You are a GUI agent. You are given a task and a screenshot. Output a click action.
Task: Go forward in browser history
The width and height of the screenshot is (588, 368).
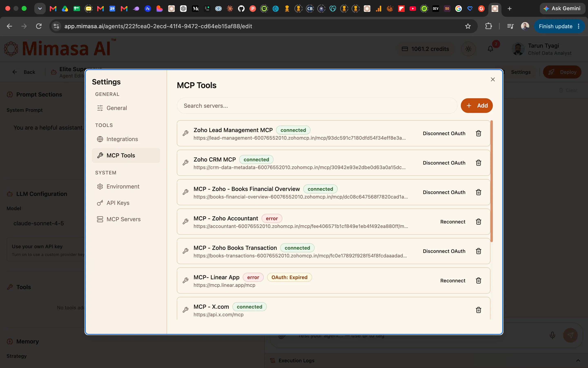[x=24, y=26]
